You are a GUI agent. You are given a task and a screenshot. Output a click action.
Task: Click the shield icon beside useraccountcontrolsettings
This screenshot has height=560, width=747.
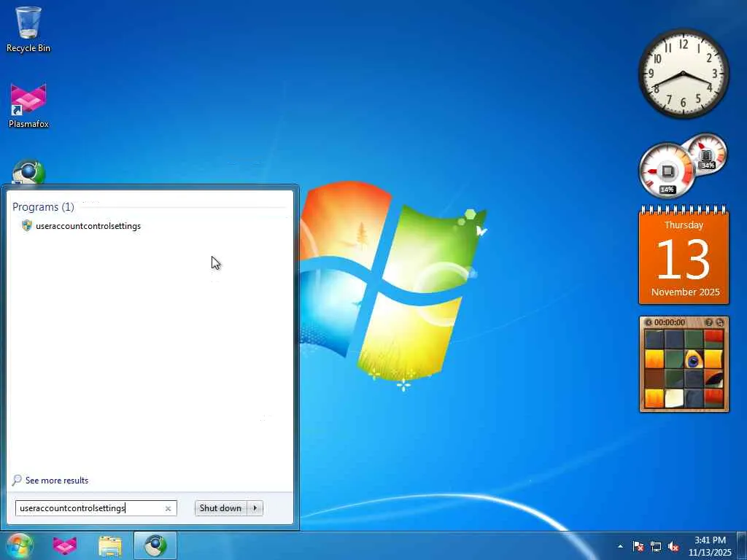coord(27,226)
